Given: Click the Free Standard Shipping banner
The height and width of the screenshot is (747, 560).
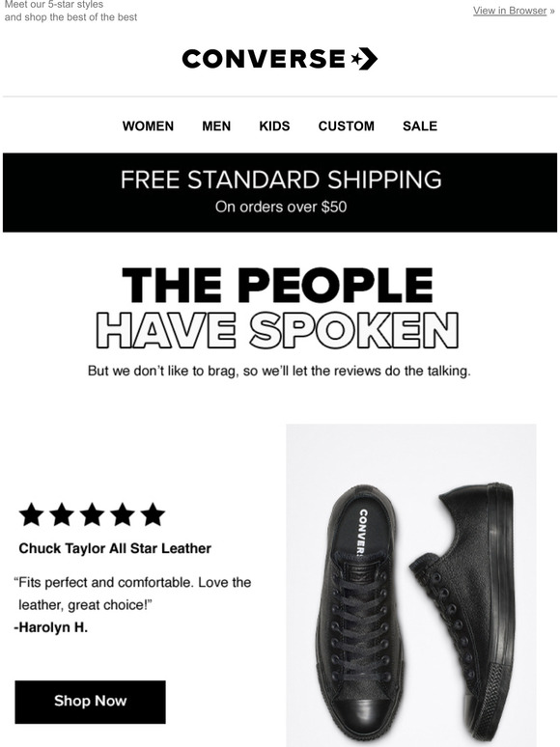Looking at the screenshot, I should coord(280,192).
